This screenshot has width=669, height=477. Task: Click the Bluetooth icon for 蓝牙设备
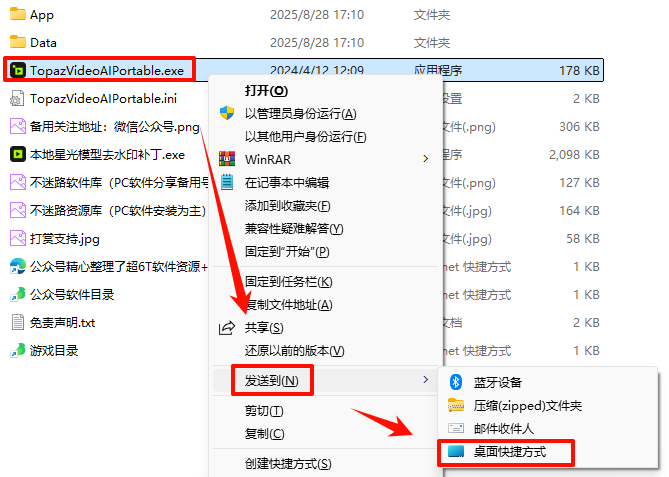point(456,382)
